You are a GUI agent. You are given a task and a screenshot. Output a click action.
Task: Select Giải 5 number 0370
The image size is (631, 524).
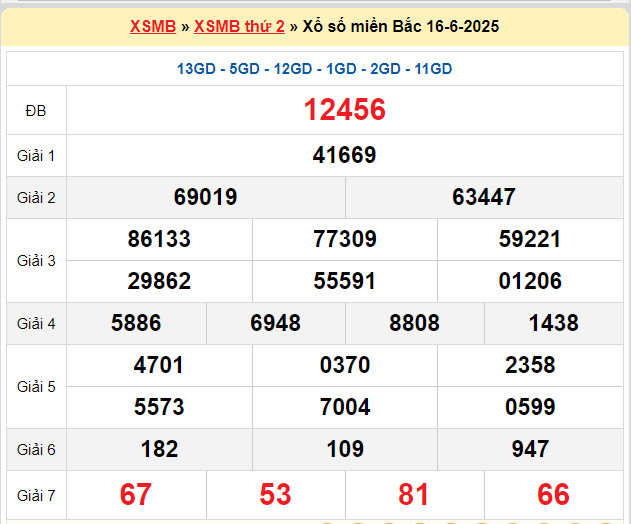345,365
